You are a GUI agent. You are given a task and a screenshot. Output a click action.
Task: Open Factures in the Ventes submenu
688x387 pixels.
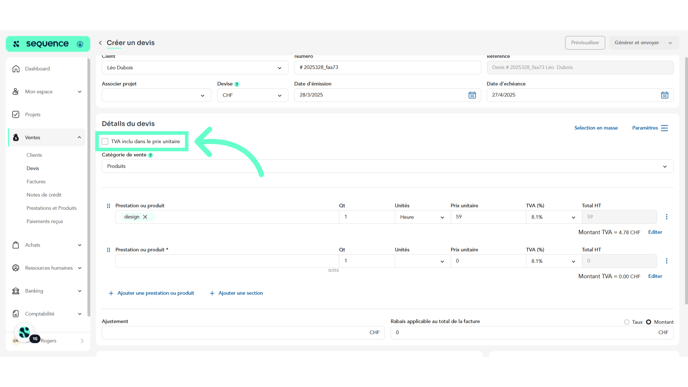(36, 182)
